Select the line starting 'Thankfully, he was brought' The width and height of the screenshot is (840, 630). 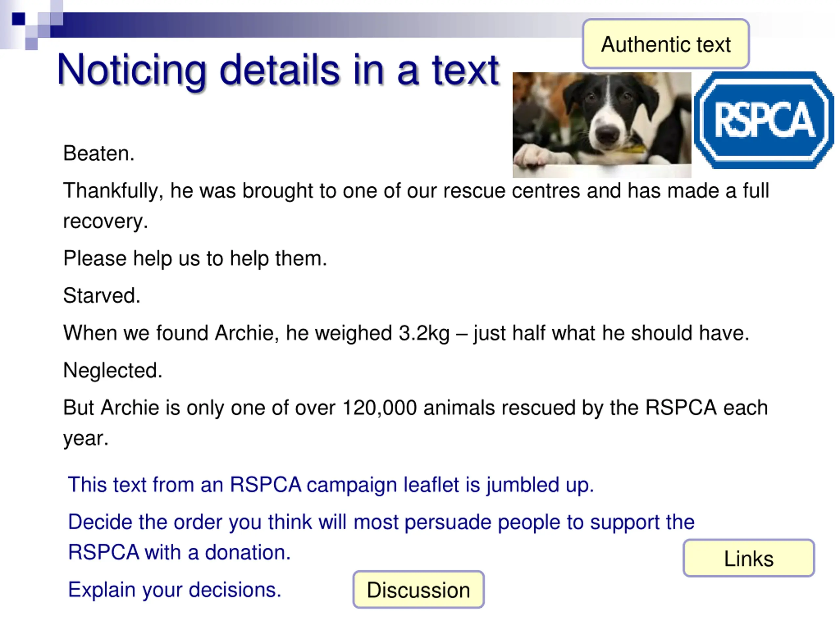pyautogui.click(x=416, y=191)
